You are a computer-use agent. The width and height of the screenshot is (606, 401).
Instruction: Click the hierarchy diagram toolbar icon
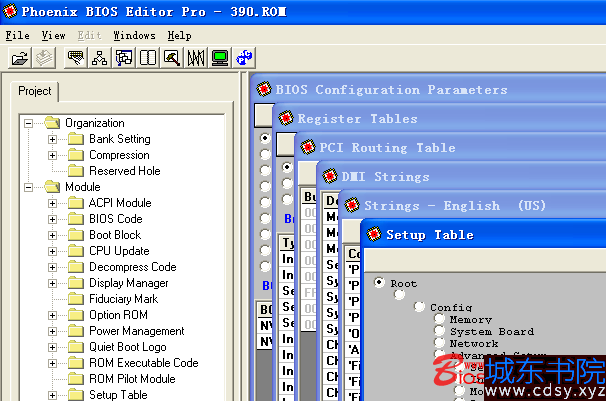(99, 58)
